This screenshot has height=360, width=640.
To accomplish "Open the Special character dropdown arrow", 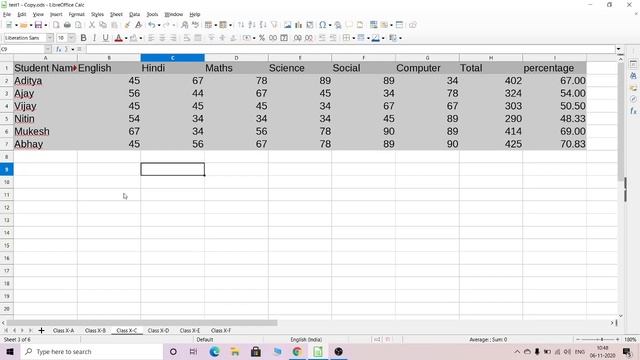I will [x=330, y=25].
